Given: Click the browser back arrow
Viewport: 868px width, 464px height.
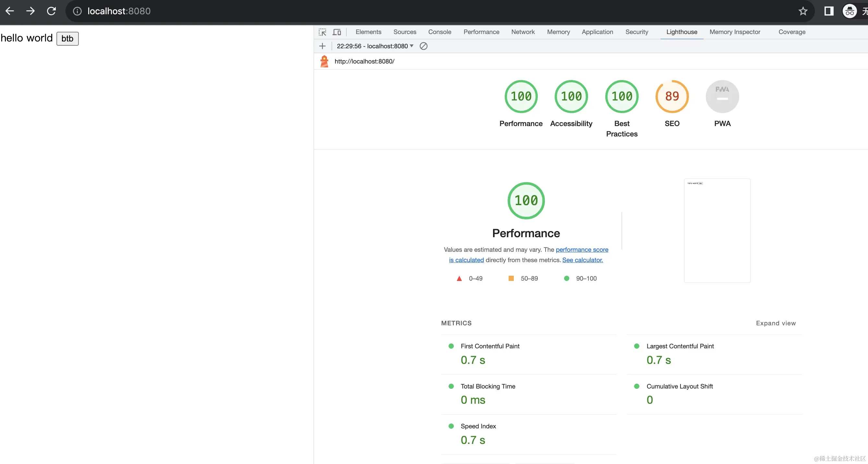Looking at the screenshot, I should click(x=10, y=11).
